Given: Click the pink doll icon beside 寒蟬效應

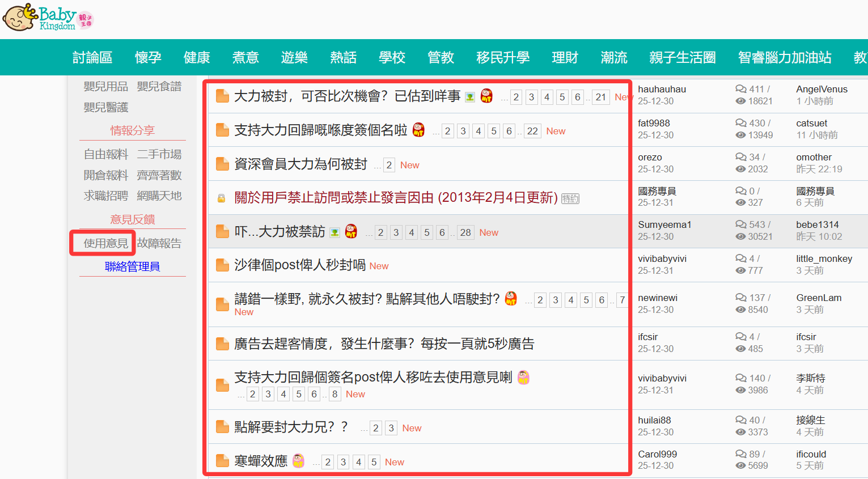Looking at the screenshot, I should click(298, 461).
